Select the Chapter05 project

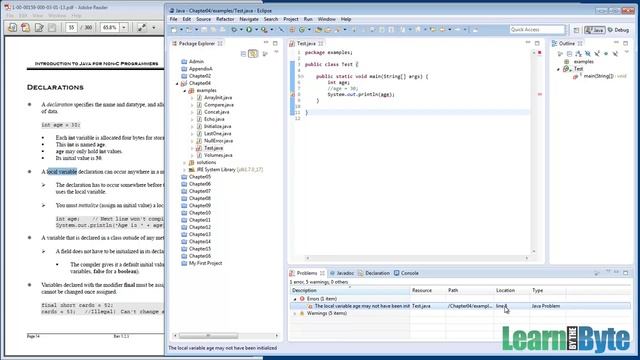(200, 177)
